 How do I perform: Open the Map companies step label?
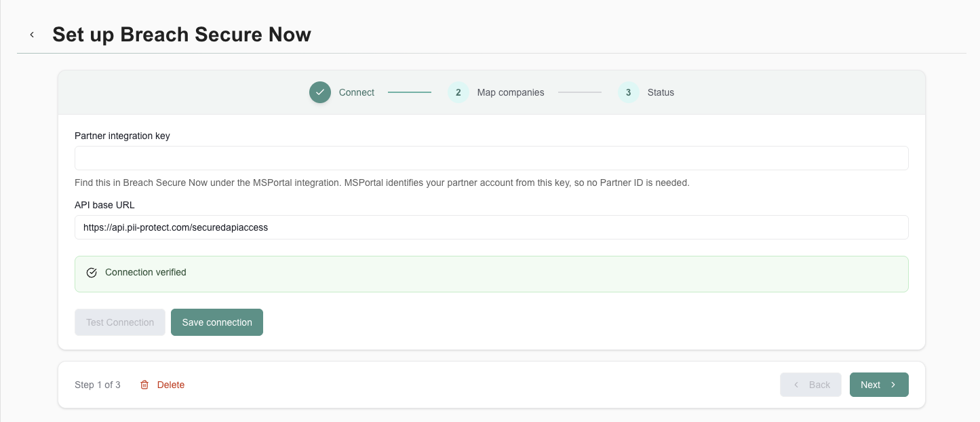(x=511, y=92)
